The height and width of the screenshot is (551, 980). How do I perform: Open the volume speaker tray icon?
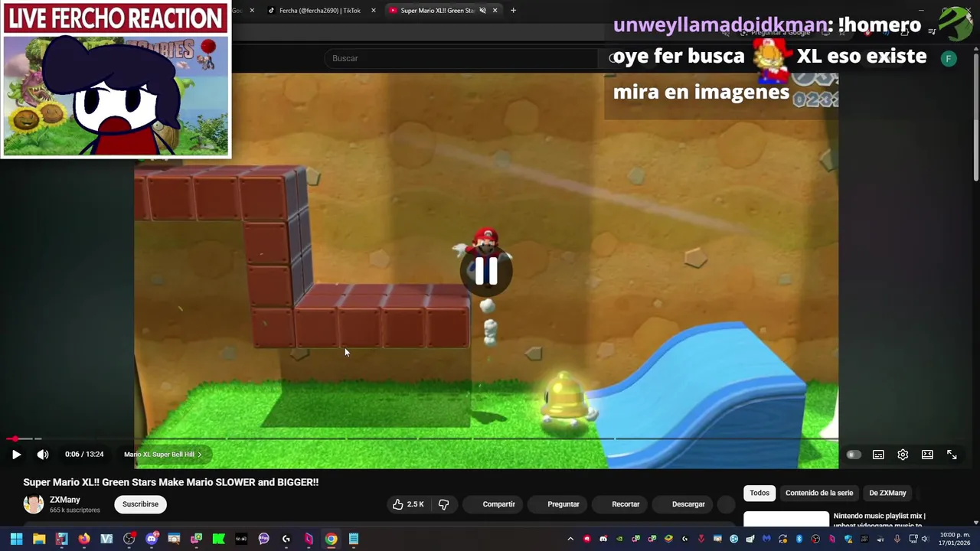tap(925, 539)
